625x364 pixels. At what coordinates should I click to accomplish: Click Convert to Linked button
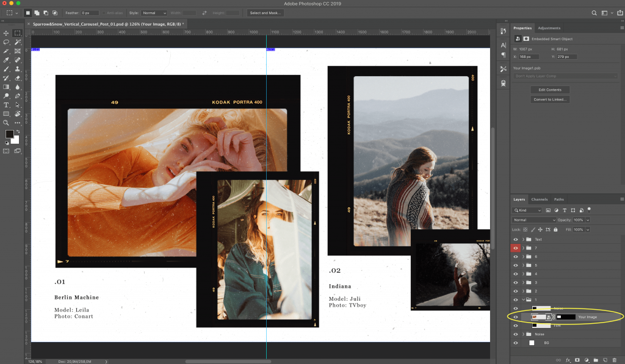point(550,99)
